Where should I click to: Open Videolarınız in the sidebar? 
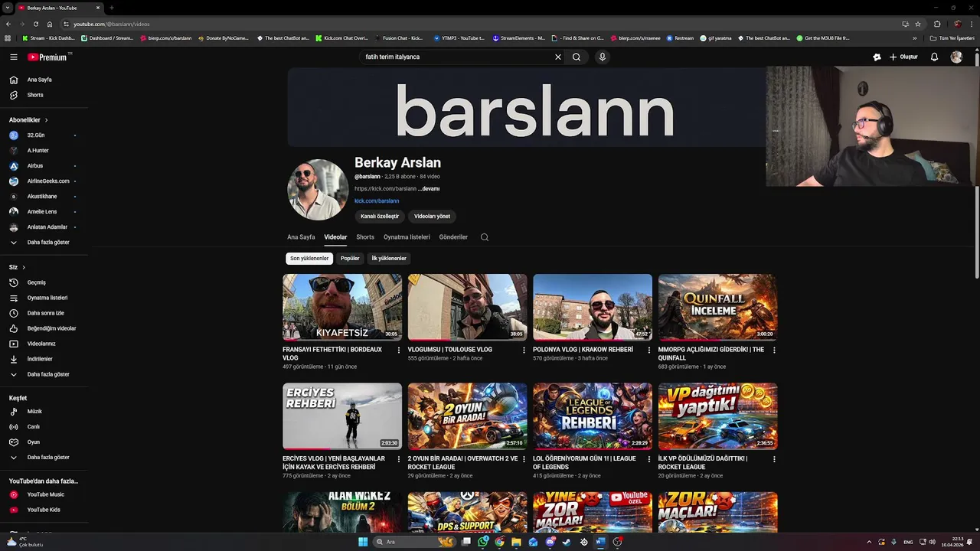tap(44, 344)
